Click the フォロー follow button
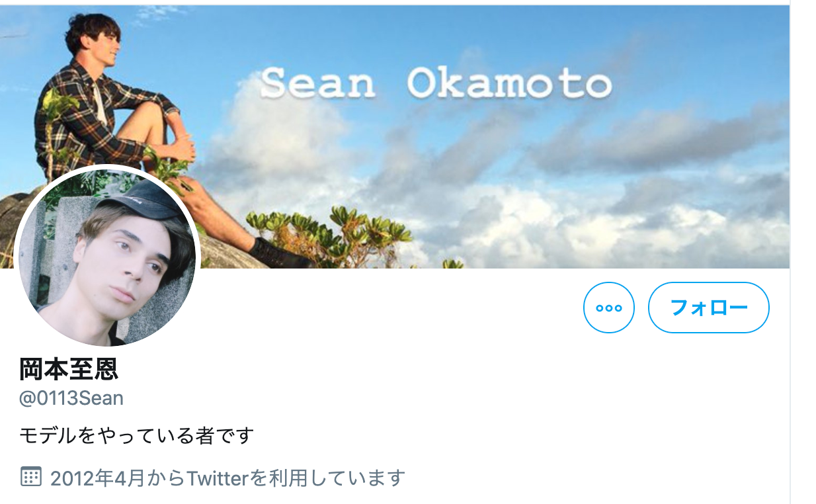 (x=709, y=308)
